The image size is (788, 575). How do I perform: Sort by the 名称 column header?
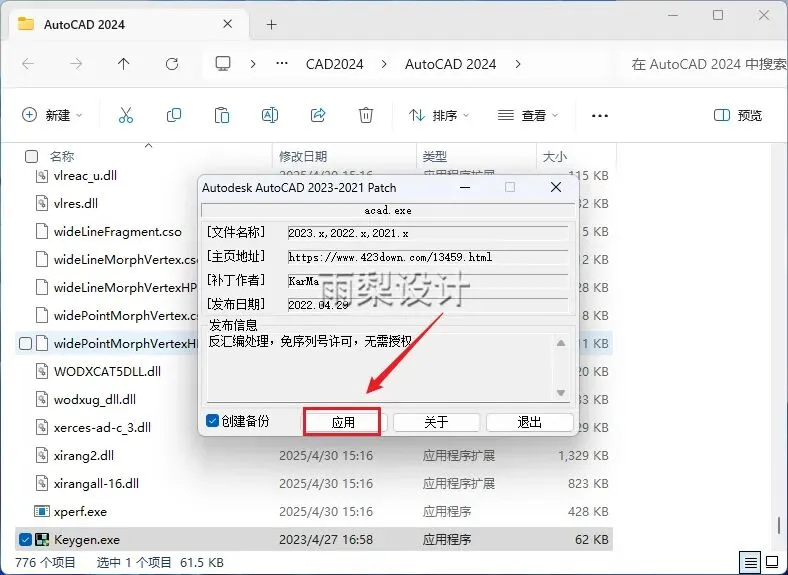coord(62,157)
